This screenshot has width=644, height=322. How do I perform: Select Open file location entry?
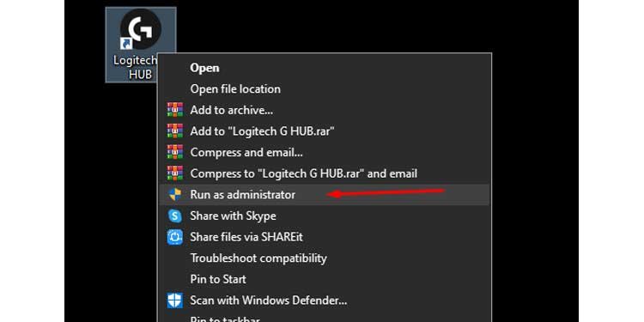click(x=235, y=88)
